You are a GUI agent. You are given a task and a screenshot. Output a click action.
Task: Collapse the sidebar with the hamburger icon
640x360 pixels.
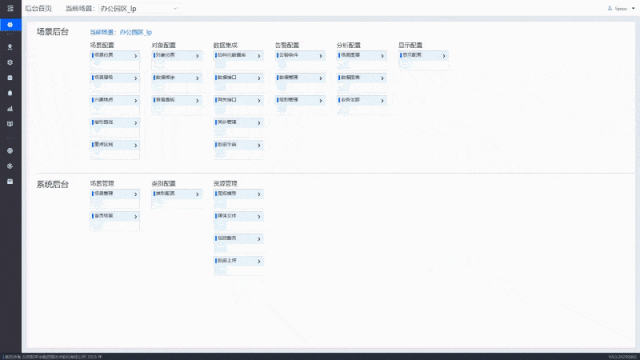coord(10,8)
